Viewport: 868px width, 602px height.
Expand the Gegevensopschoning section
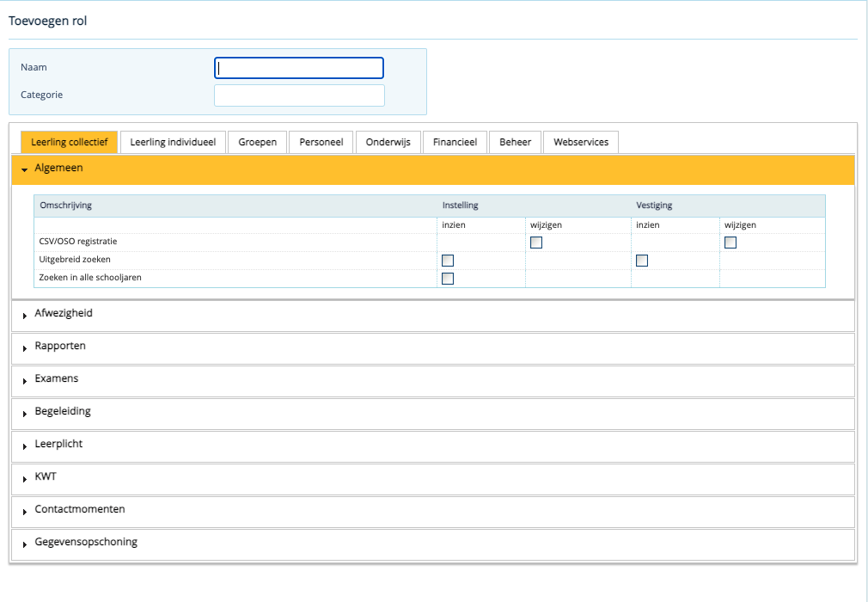tap(433, 545)
